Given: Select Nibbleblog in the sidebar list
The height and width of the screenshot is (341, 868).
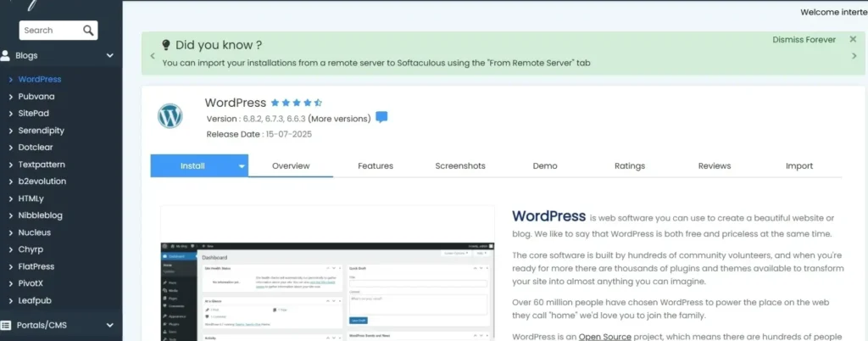Looking at the screenshot, I should 40,215.
